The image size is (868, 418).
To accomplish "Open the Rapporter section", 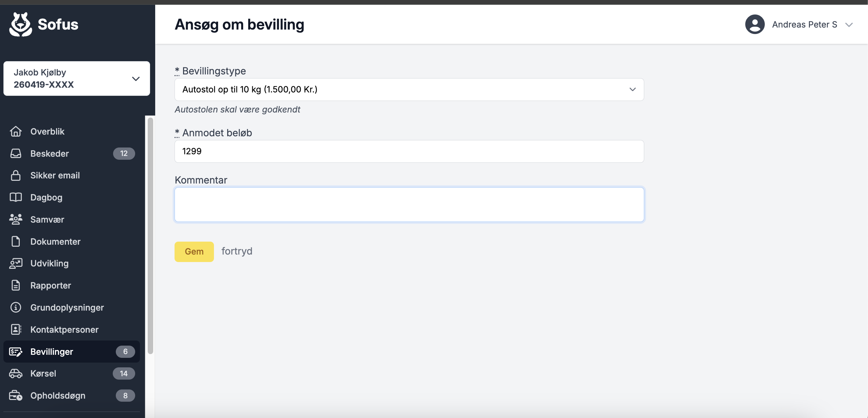I will 51,285.
